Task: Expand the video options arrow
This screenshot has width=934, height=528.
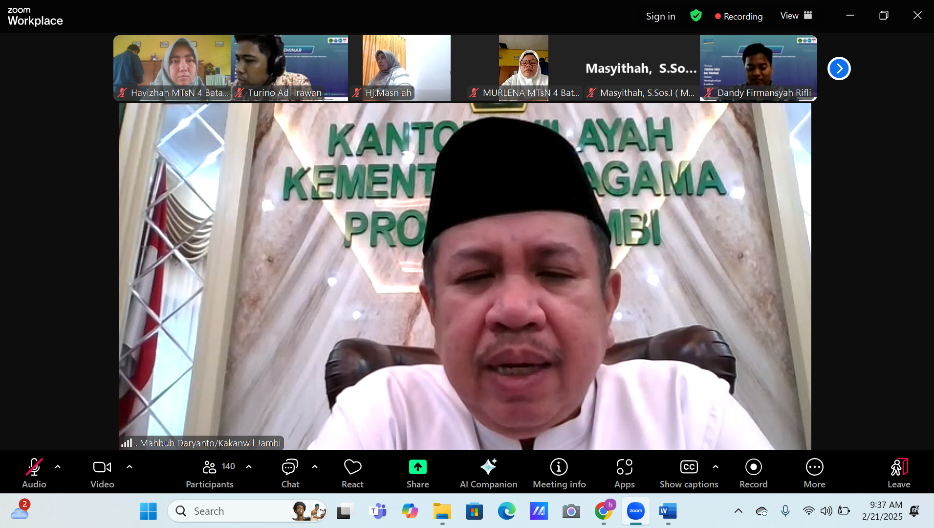Action: coord(129,467)
